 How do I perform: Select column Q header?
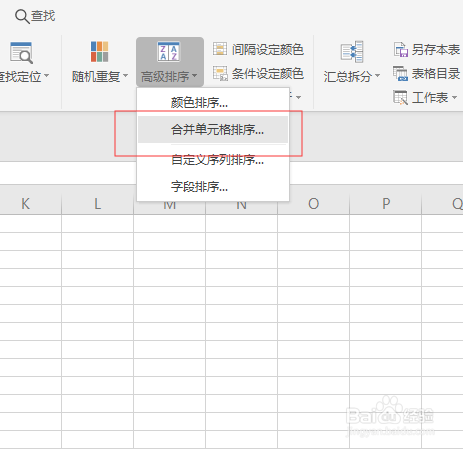point(443,203)
